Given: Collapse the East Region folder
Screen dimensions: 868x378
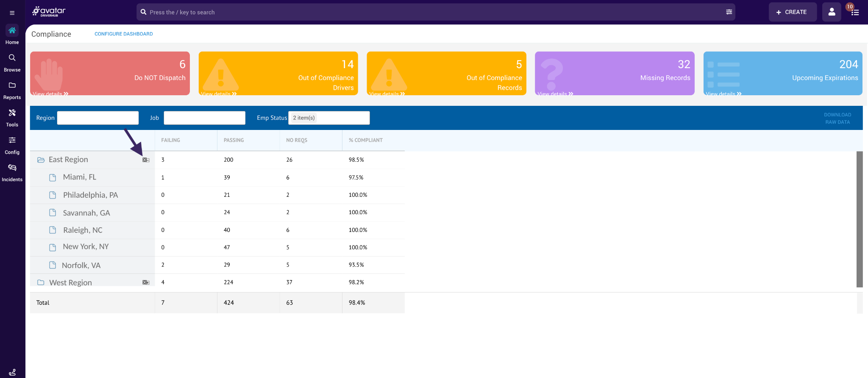Looking at the screenshot, I should click(41, 160).
